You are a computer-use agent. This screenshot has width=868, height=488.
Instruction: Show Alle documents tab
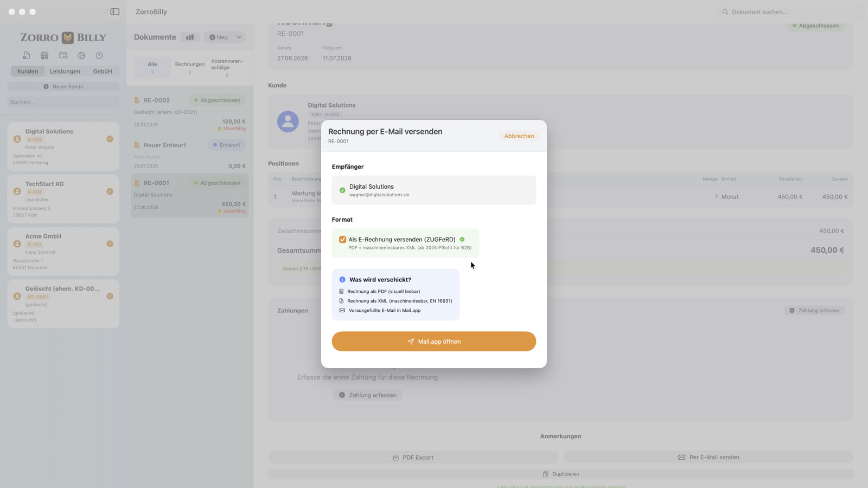point(152,67)
